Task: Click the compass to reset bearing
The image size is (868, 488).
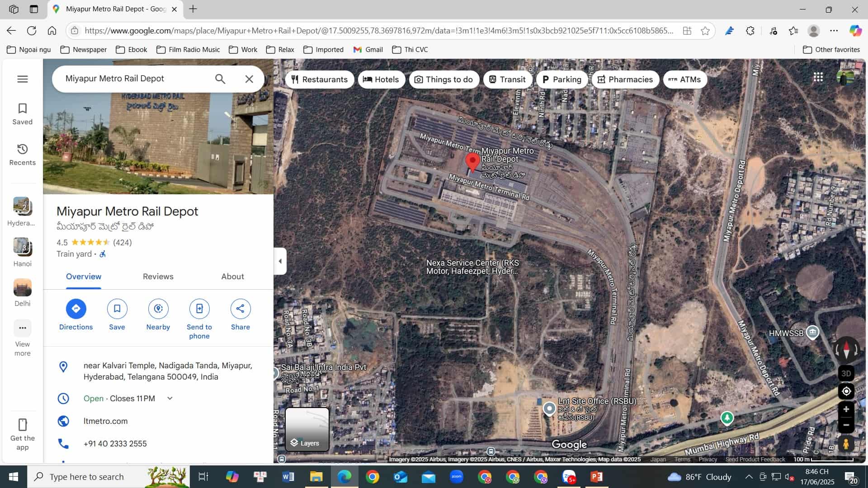Action: point(846,350)
